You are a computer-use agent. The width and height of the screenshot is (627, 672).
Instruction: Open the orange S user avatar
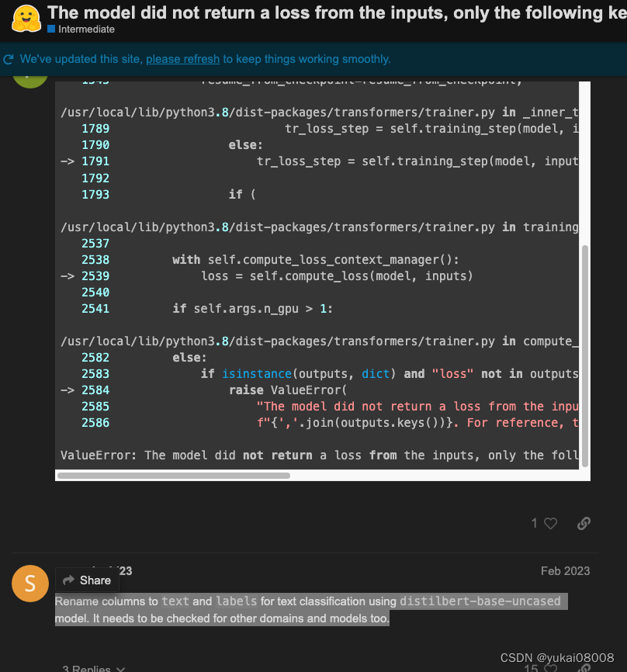(30, 584)
